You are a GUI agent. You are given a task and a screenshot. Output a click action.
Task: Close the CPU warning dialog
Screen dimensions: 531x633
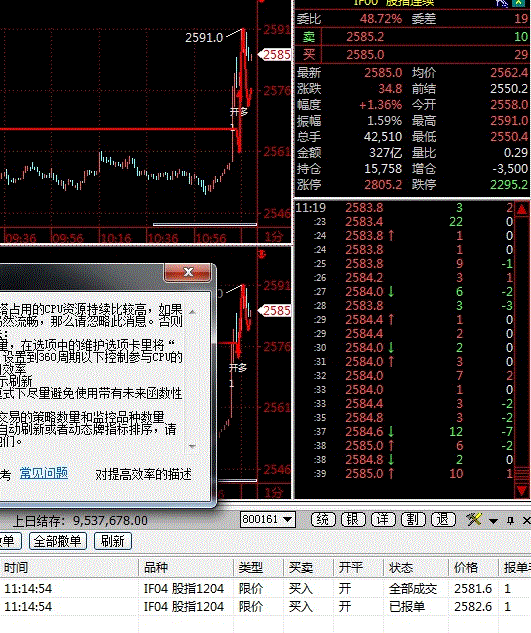[x=188, y=272]
